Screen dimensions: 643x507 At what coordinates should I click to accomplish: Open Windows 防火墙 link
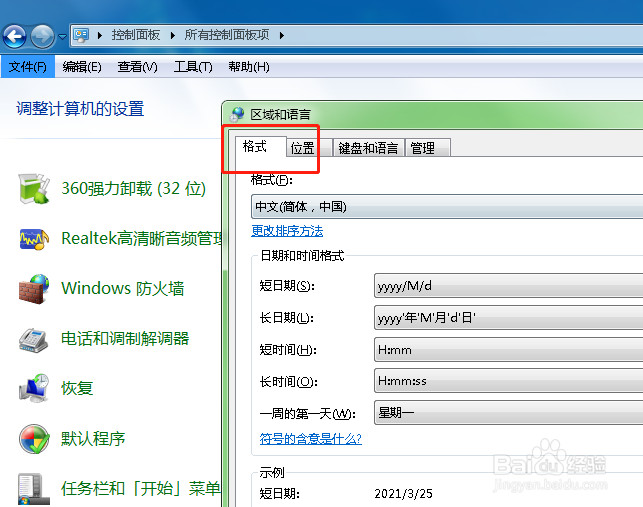pos(122,288)
